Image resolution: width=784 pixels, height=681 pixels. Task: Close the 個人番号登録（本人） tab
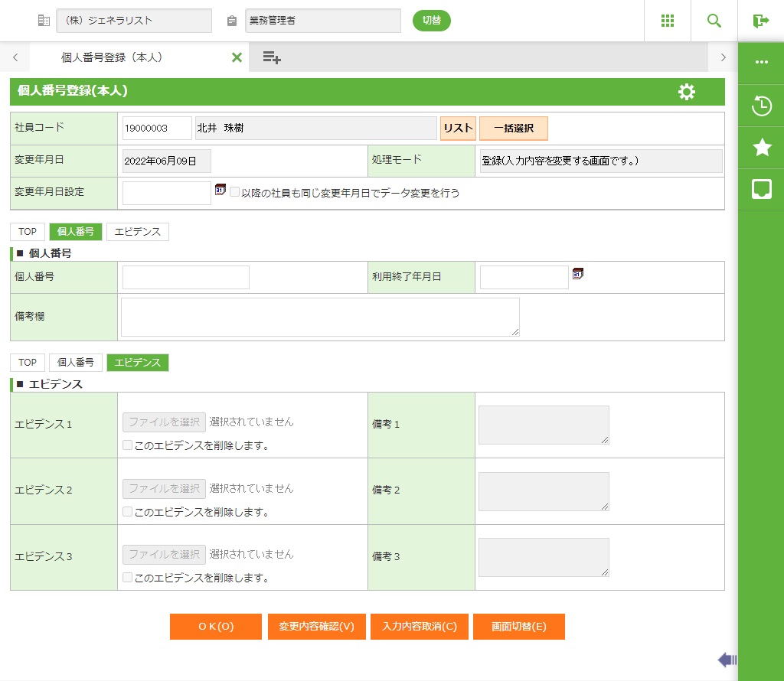pyautogui.click(x=237, y=57)
